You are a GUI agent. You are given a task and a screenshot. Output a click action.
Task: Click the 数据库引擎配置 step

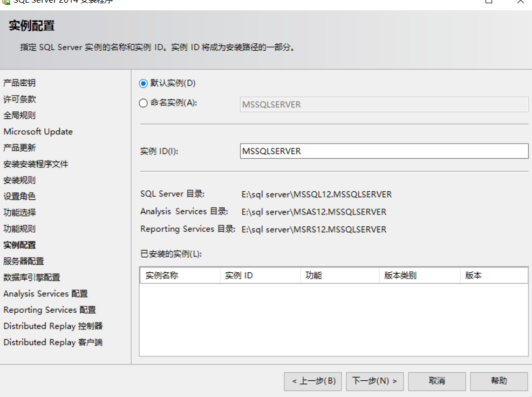pyautogui.click(x=31, y=278)
